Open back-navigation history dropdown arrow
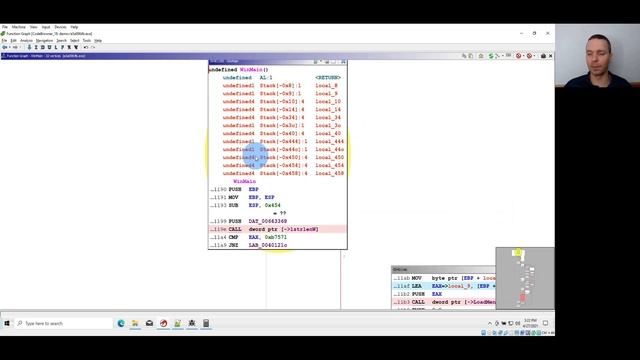 (x=9, y=47)
